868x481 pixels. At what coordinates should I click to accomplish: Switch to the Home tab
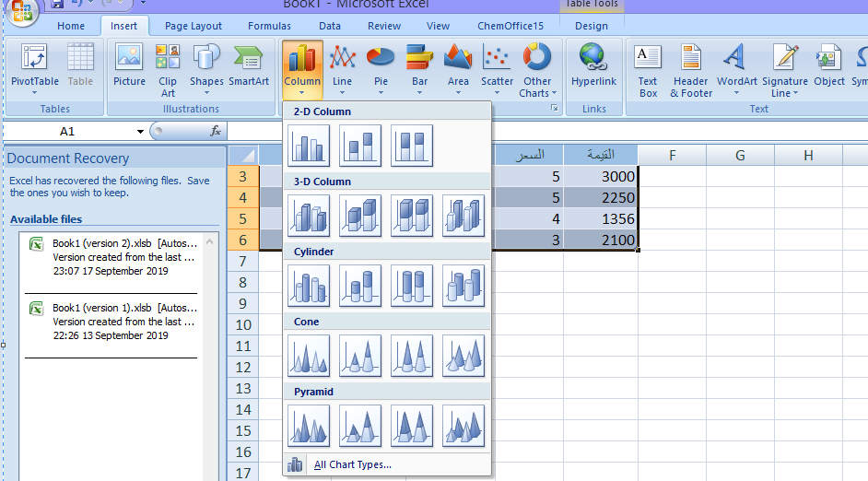71,26
